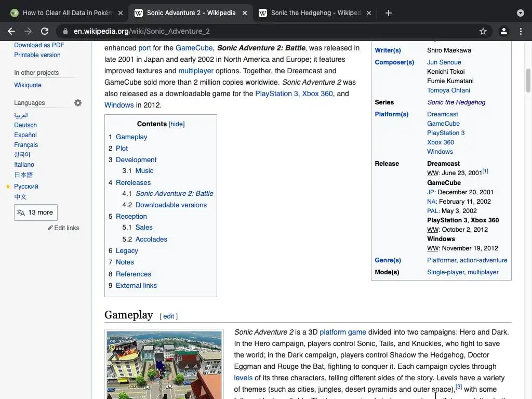Switch to Русский language version

coord(26,187)
